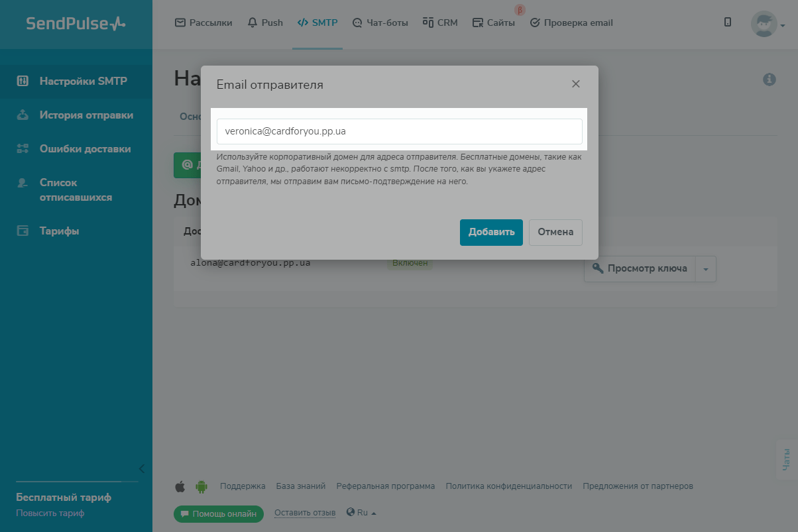Screen dimensions: 798x532
Task: Open the Ru language selector
Action: click(361, 513)
